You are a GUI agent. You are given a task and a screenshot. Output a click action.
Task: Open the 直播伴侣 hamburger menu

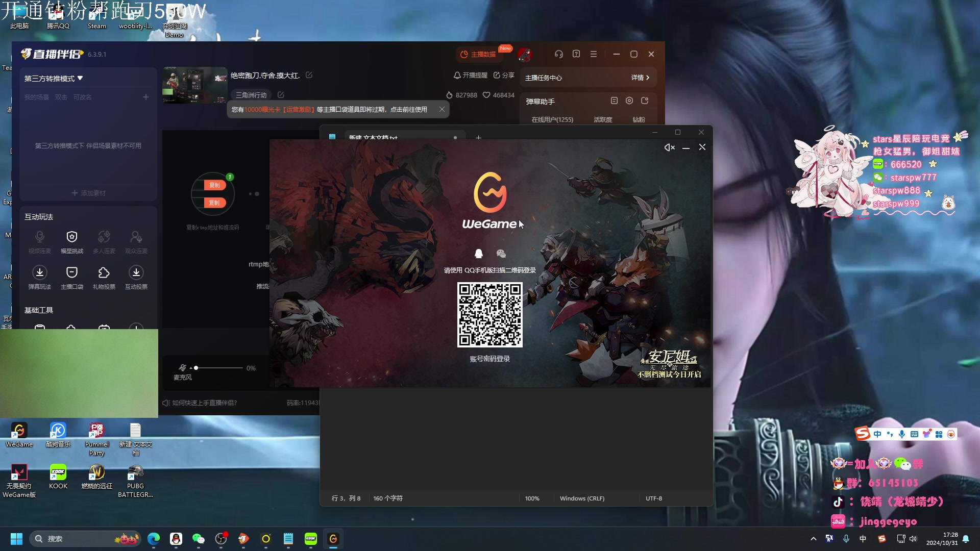[594, 54]
